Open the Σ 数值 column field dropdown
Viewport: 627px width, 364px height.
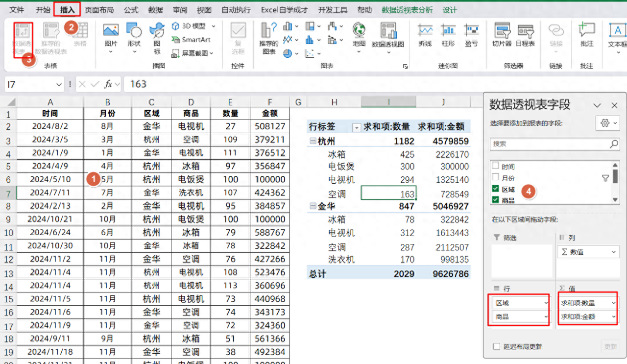coord(613,252)
